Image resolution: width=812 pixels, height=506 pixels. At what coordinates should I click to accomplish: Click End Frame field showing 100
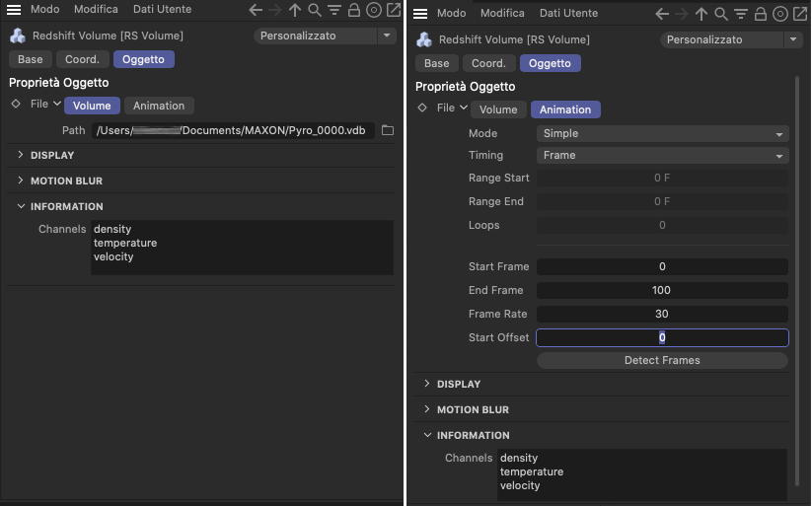tap(662, 291)
